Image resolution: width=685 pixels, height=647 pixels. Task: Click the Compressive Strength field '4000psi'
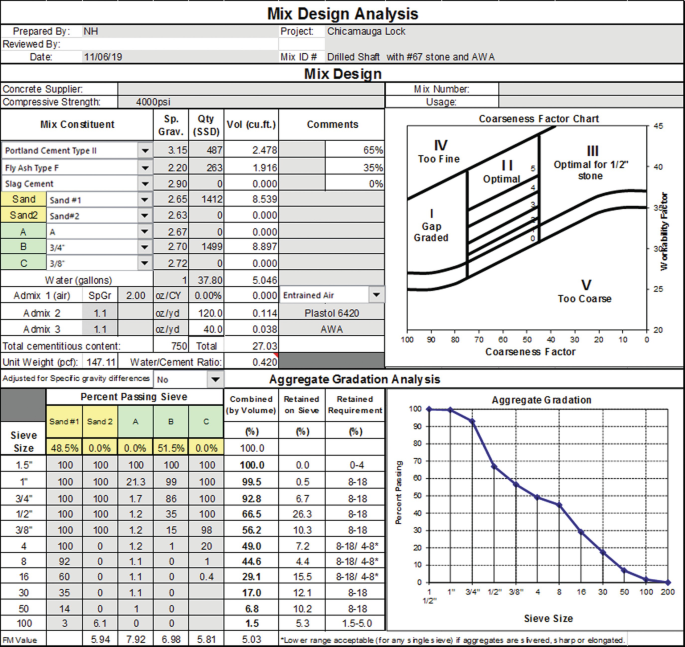[251, 102]
